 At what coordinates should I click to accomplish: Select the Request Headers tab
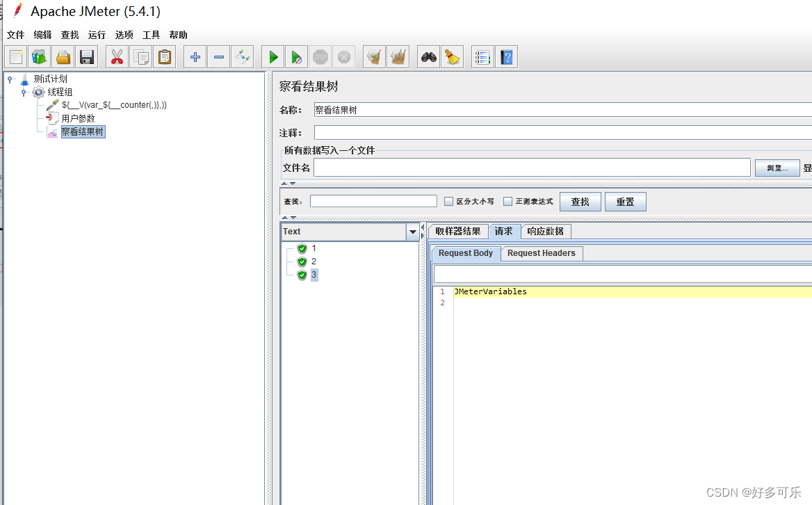pos(541,253)
